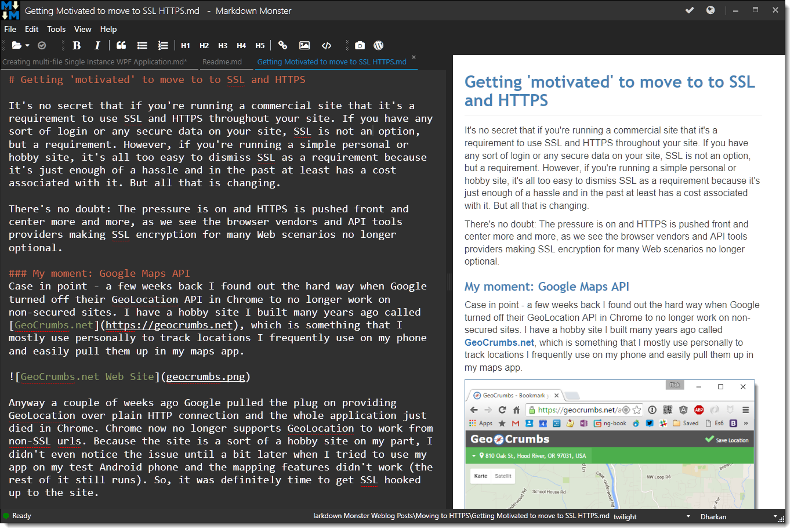Click the '# Getting motivated' heading line in editor
The image size is (794, 532).
coord(157,79)
